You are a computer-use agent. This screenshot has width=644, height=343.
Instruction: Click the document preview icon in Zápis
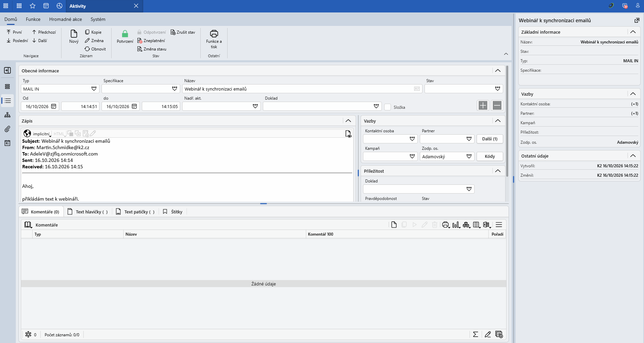[348, 134]
